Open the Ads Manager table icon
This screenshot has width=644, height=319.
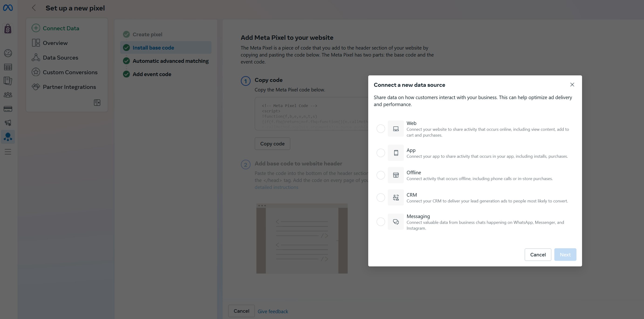tap(8, 67)
